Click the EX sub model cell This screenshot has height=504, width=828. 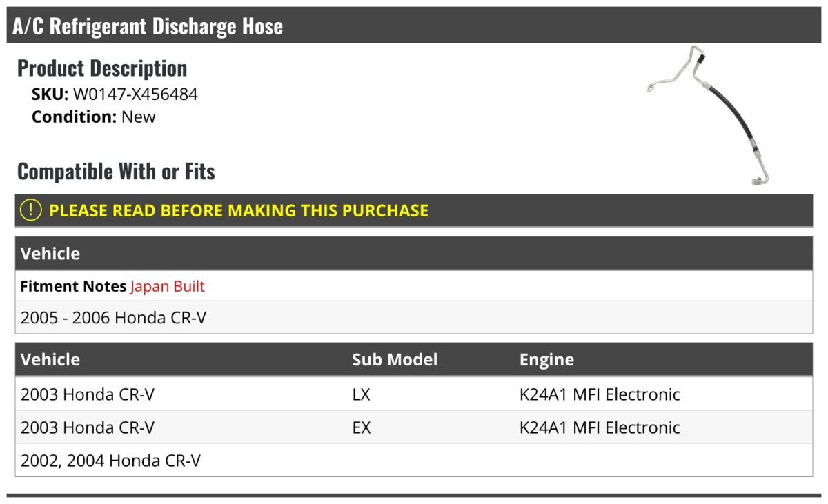click(362, 427)
